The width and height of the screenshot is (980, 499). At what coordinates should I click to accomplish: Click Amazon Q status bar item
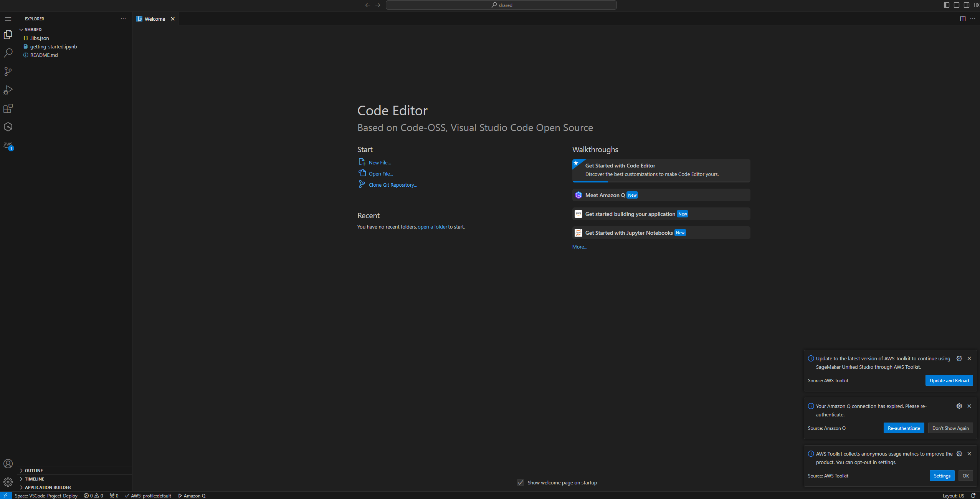pos(192,496)
